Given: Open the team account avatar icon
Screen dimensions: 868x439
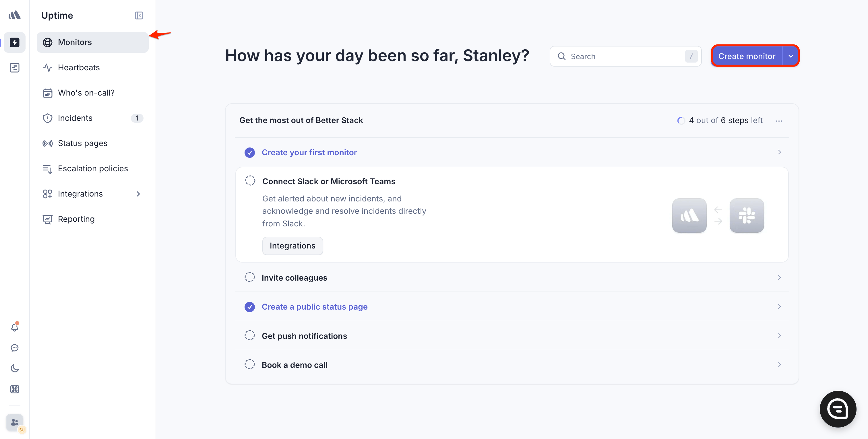Looking at the screenshot, I should tap(15, 422).
